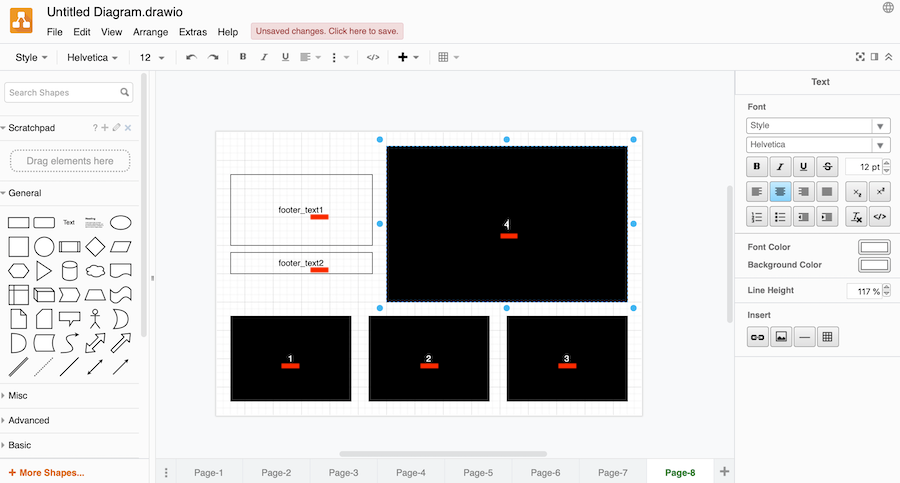Click the draw.io application logo
The width and height of the screenshot is (900, 483).
coord(21,21)
